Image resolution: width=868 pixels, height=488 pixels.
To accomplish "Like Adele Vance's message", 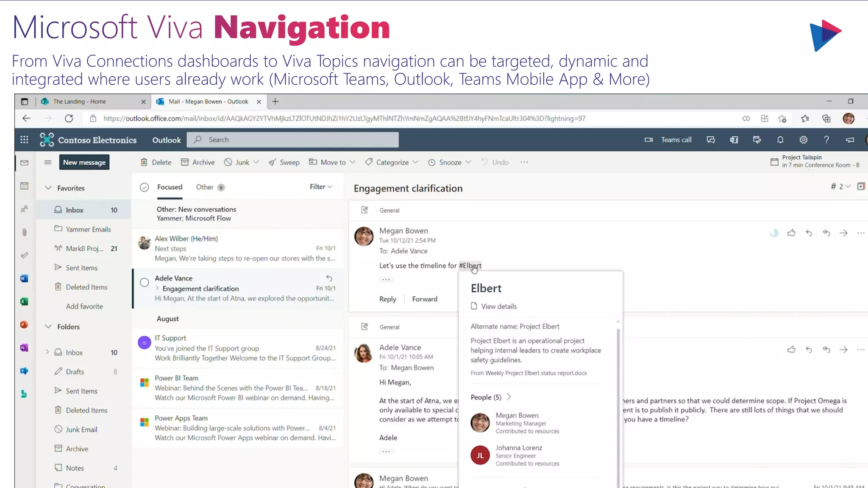I will [791, 349].
